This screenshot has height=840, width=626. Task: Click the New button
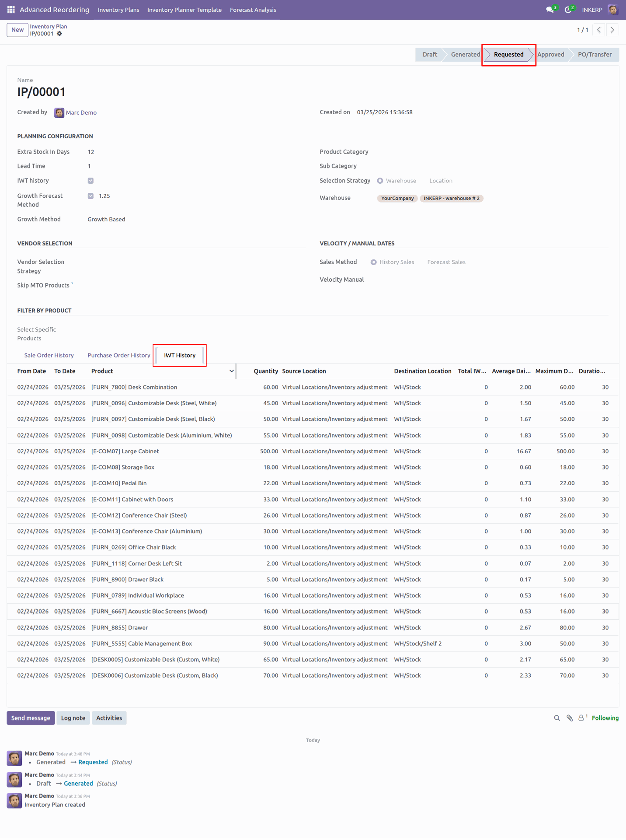[x=17, y=30]
